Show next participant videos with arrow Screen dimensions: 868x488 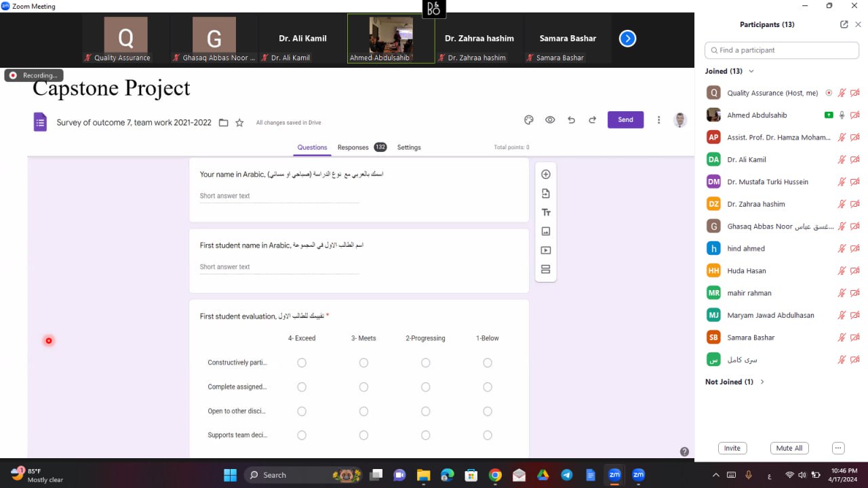point(627,39)
